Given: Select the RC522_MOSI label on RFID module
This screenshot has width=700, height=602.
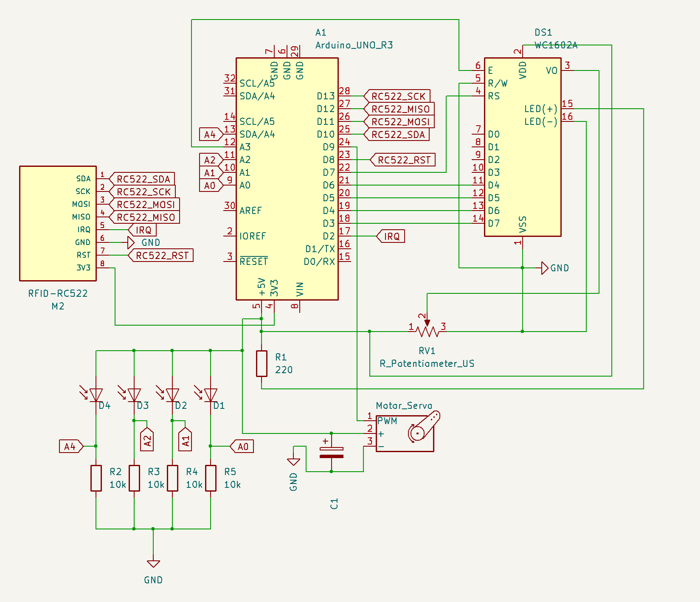Looking at the screenshot, I should tap(145, 205).
